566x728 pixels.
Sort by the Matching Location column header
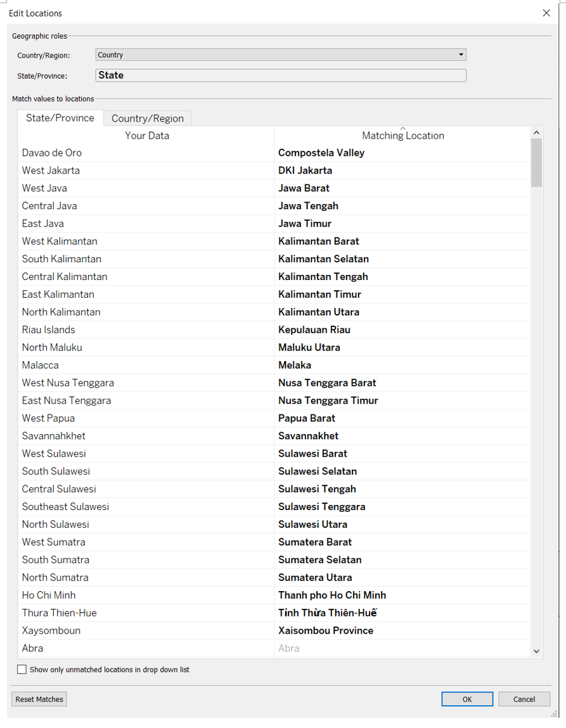click(x=402, y=136)
